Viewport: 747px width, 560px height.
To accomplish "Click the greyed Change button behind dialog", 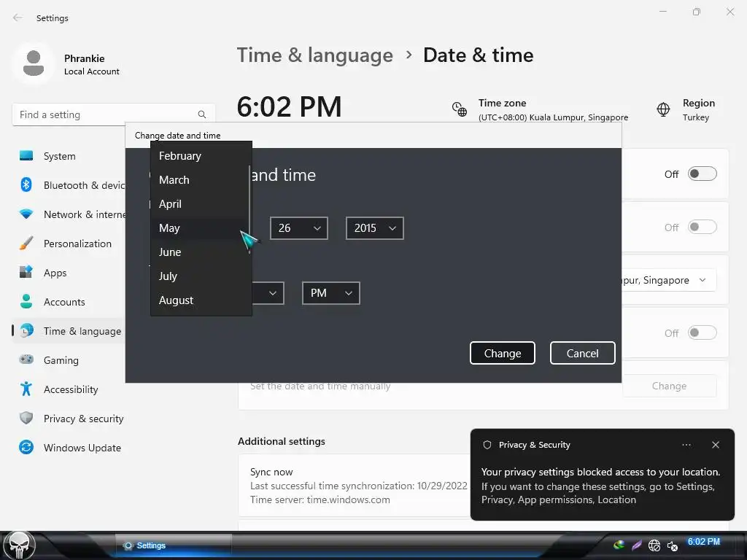I will point(669,386).
